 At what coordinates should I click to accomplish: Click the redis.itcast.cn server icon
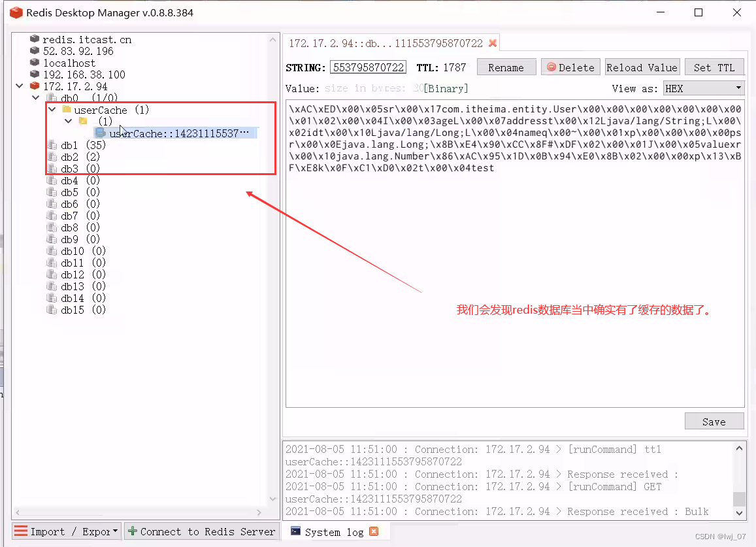34,39
